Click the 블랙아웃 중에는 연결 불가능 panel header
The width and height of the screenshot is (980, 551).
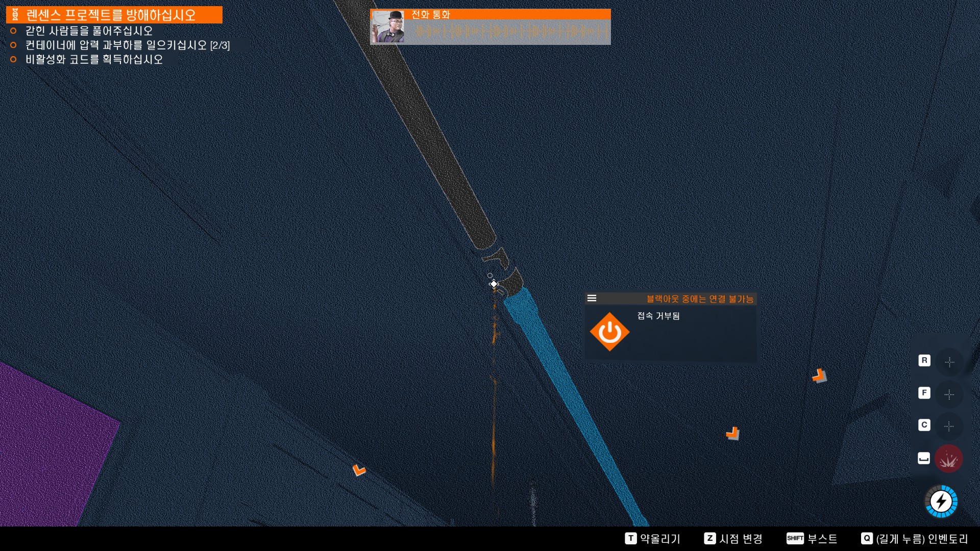click(x=699, y=299)
